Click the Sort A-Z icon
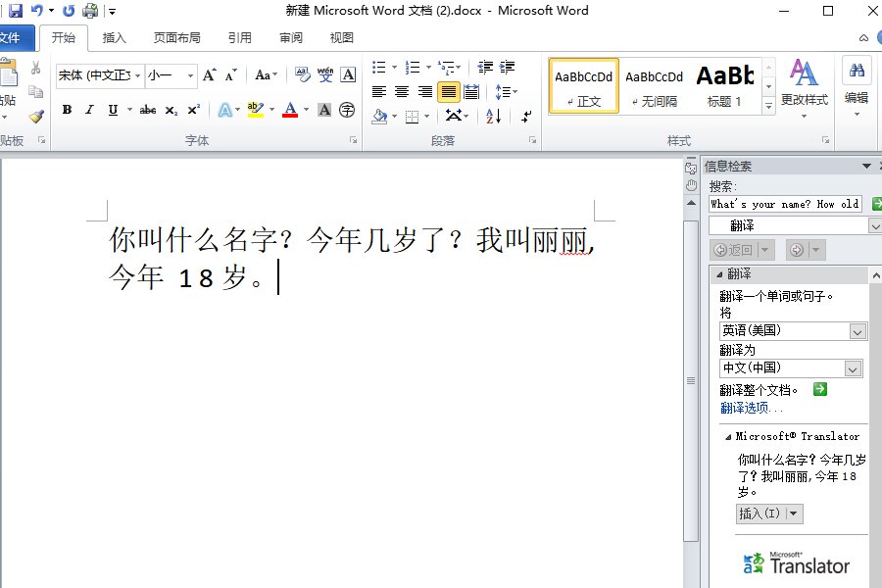This screenshot has height=588, width=882. point(491,117)
